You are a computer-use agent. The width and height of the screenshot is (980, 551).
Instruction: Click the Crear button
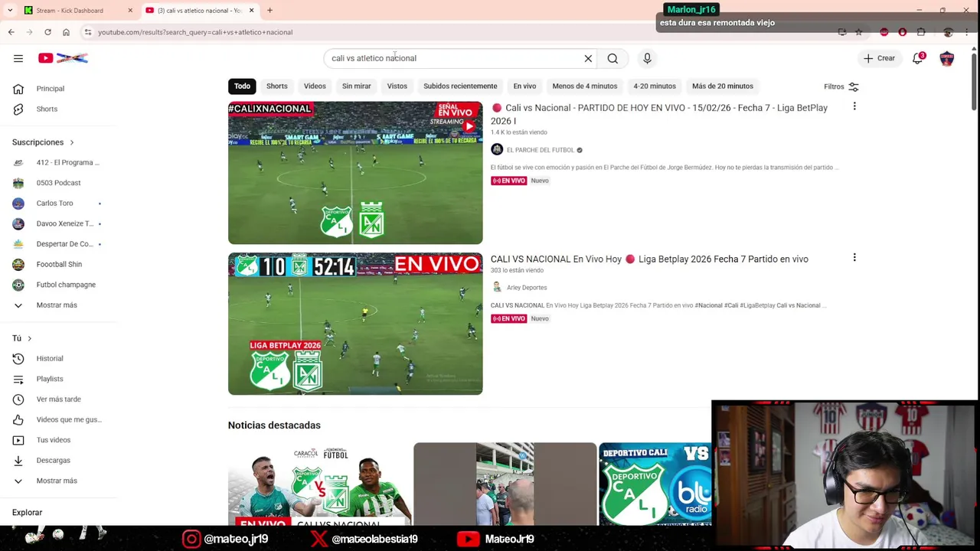point(879,58)
